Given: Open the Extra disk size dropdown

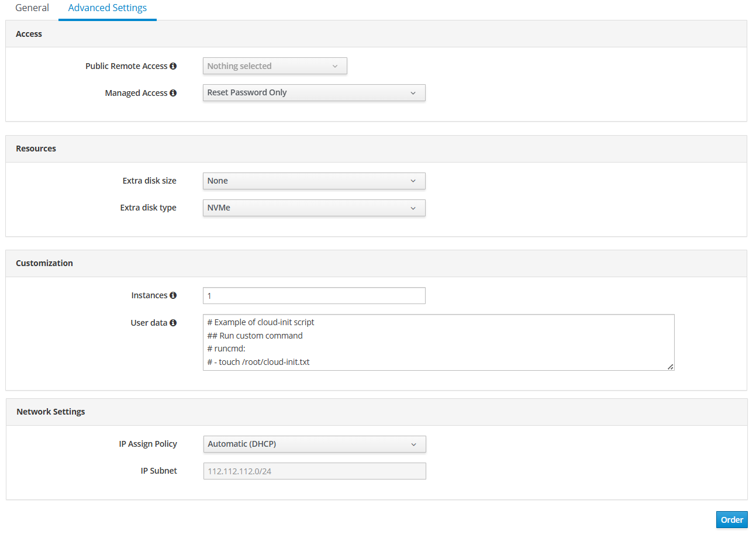Looking at the screenshot, I should (x=314, y=181).
